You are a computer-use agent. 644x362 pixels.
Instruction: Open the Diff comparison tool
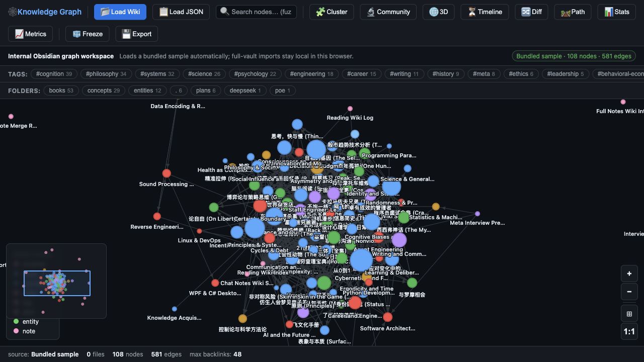coord(531,12)
